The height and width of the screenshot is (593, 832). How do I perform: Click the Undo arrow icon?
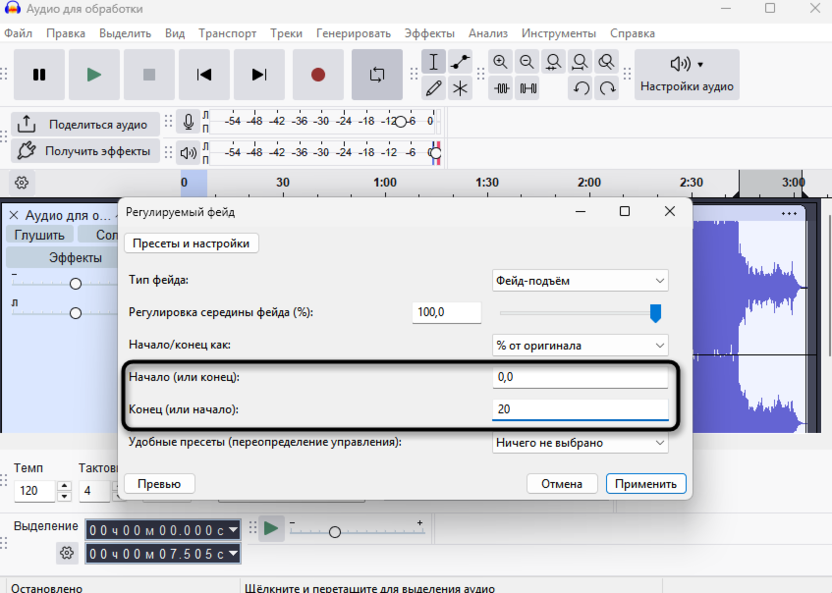click(581, 88)
